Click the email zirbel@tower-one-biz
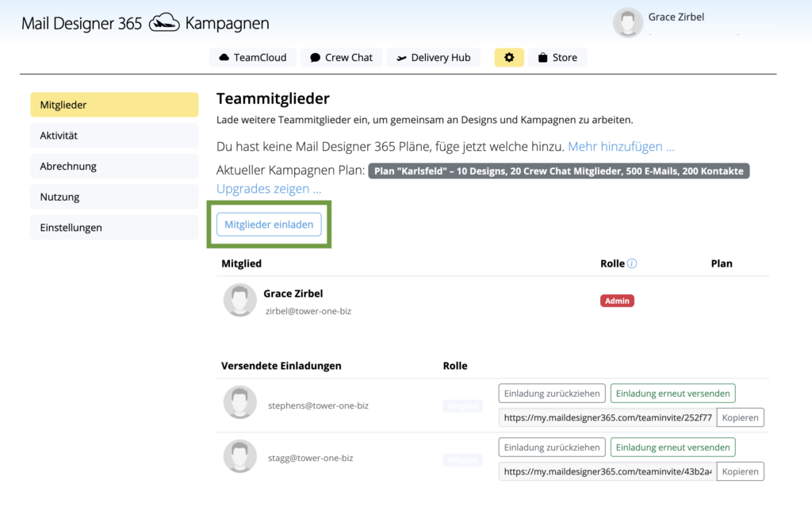The width and height of the screenshot is (812, 515). [308, 311]
